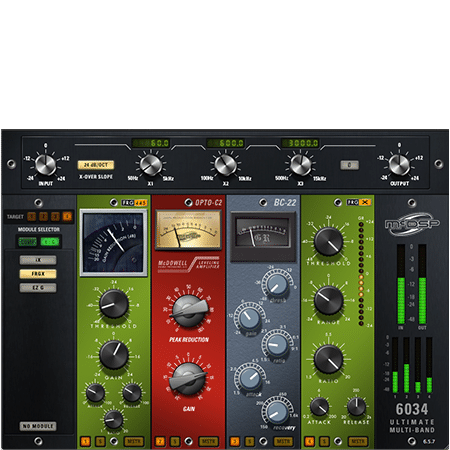450x450 pixels.
Task: Click the McDSP logo
Action: pos(412,224)
